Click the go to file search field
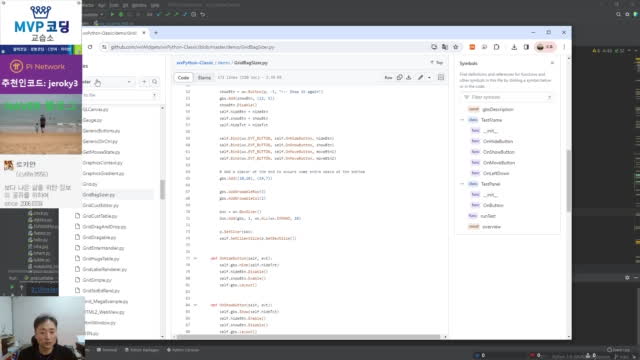Screen dimensions: 640x360 [120, 95]
